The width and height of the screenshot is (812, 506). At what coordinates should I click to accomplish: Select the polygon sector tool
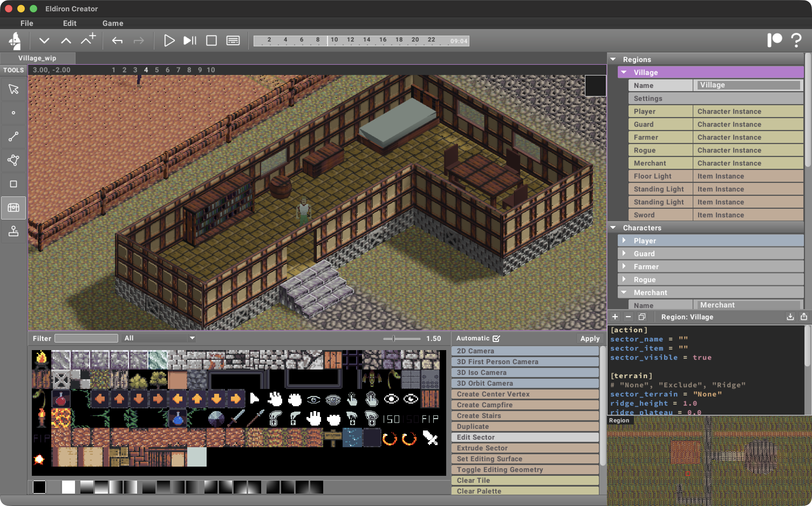(13, 160)
